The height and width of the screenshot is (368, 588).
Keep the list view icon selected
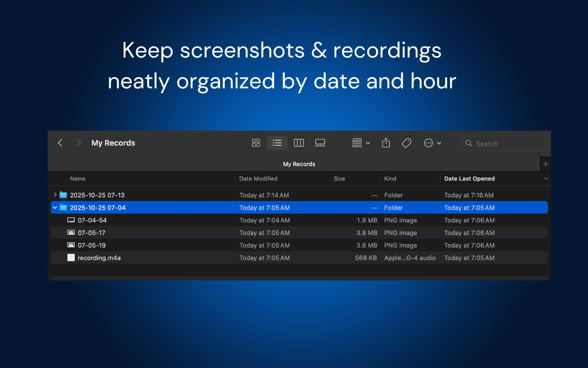click(277, 143)
